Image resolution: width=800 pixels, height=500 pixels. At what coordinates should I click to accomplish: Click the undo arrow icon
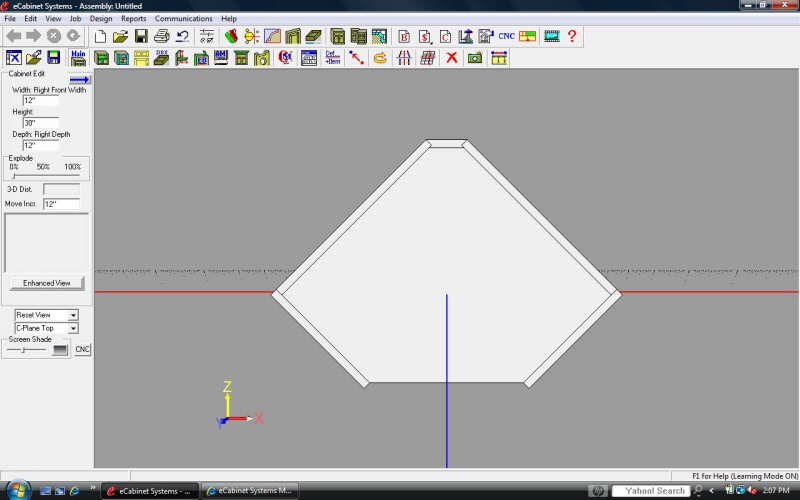[182, 36]
